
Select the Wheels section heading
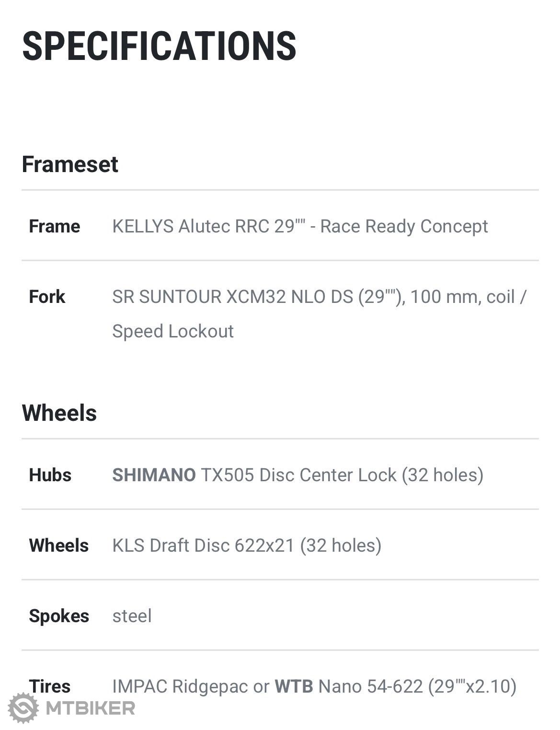pyautogui.click(x=59, y=413)
